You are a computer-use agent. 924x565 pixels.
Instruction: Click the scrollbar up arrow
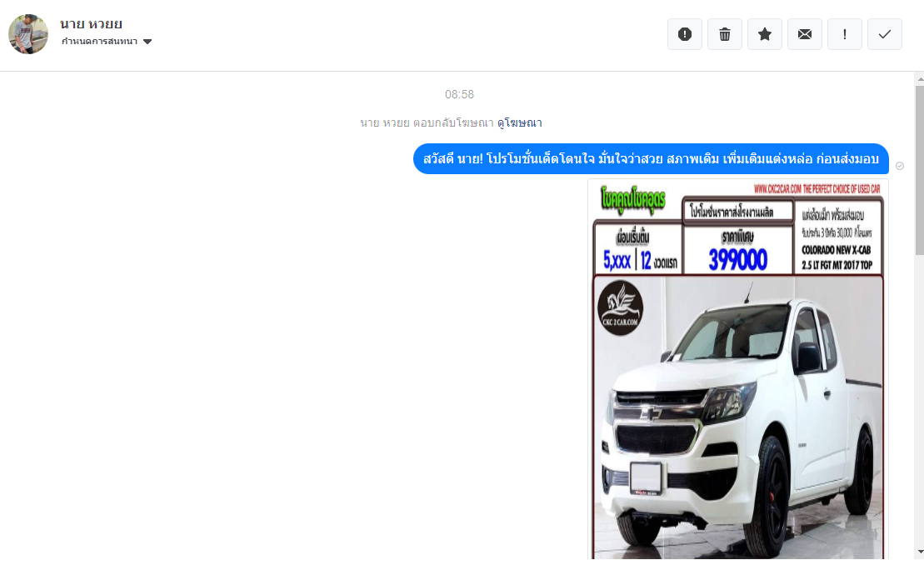[920, 78]
